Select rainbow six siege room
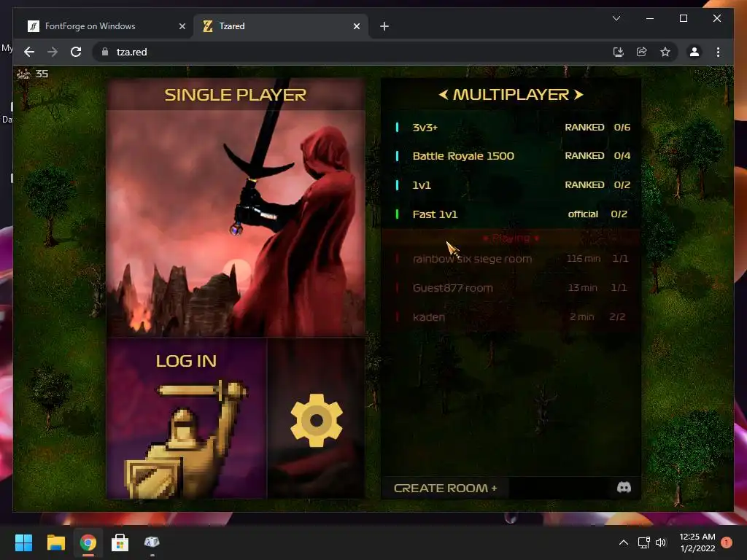This screenshot has height=560, width=747. [511, 259]
